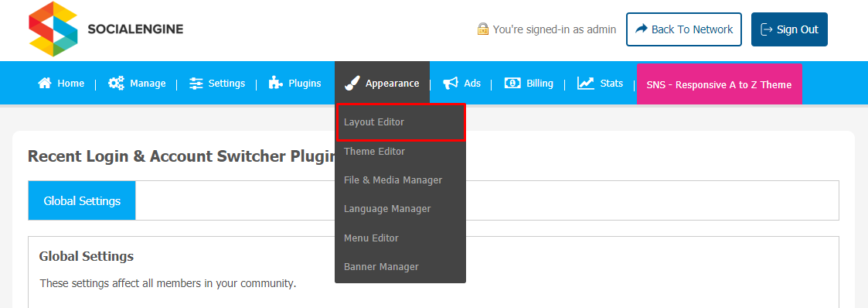
Task: Click the Home house icon
Action: [44, 83]
